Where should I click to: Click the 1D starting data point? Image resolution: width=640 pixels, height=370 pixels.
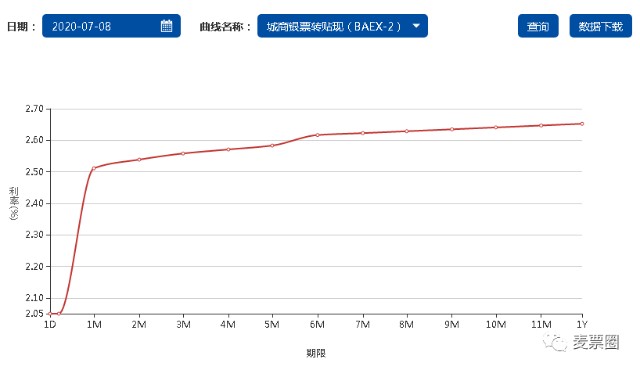pos(50,314)
